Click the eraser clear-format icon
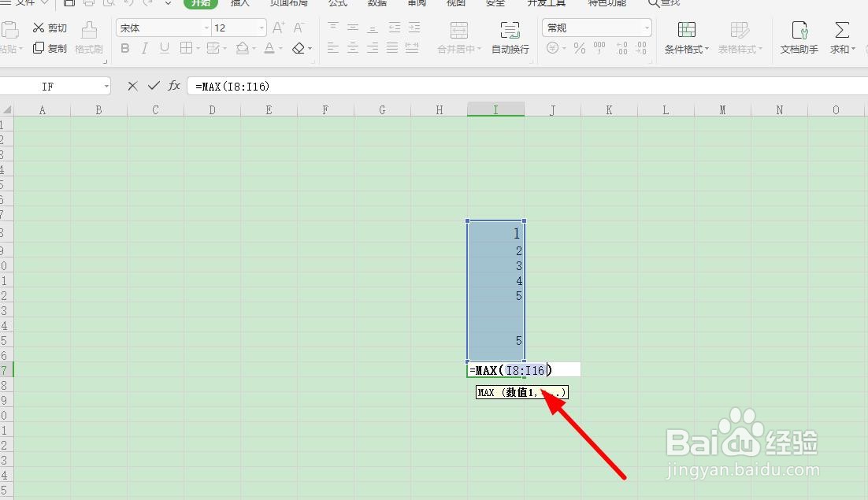The height and width of the screenshot is (500, 868). [x=299, y=48]
